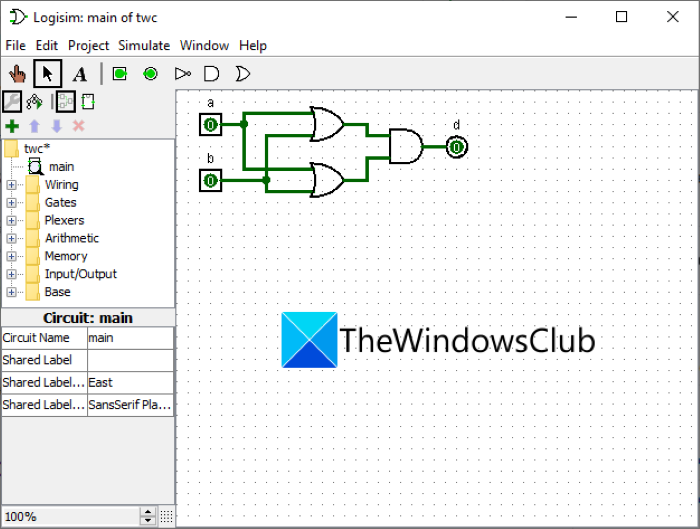Select Wiring folder label
This screenshot has height=529, width=700.
[62, 185]
